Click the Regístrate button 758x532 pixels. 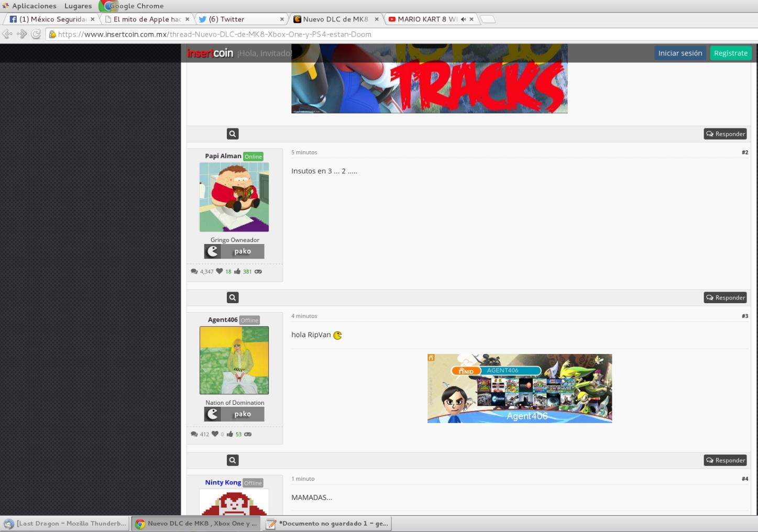730,53
